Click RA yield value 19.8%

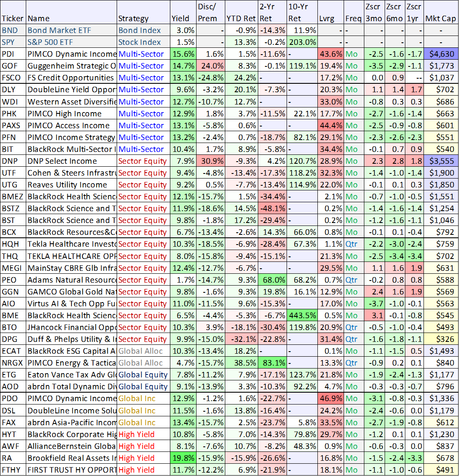tap(183, 458)
